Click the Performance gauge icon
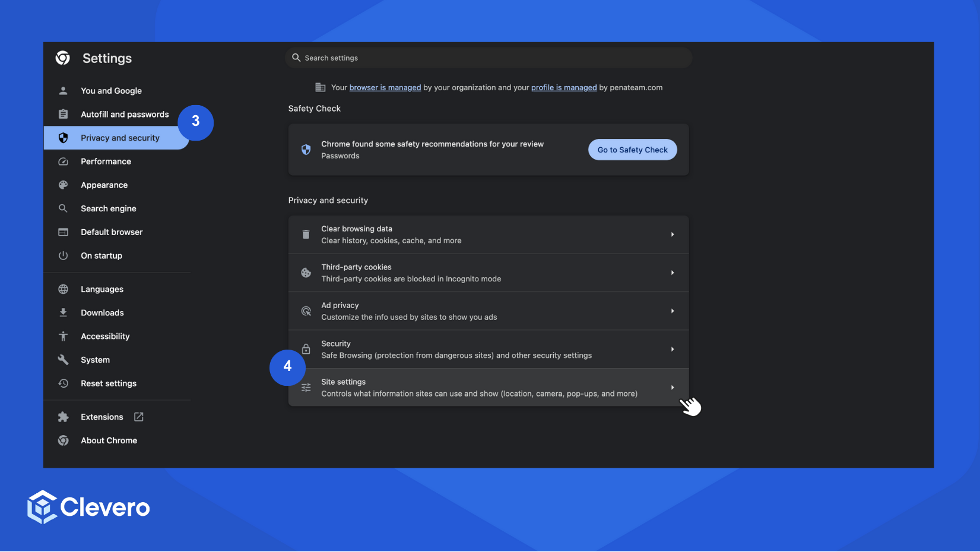 (x=63, y=161)
